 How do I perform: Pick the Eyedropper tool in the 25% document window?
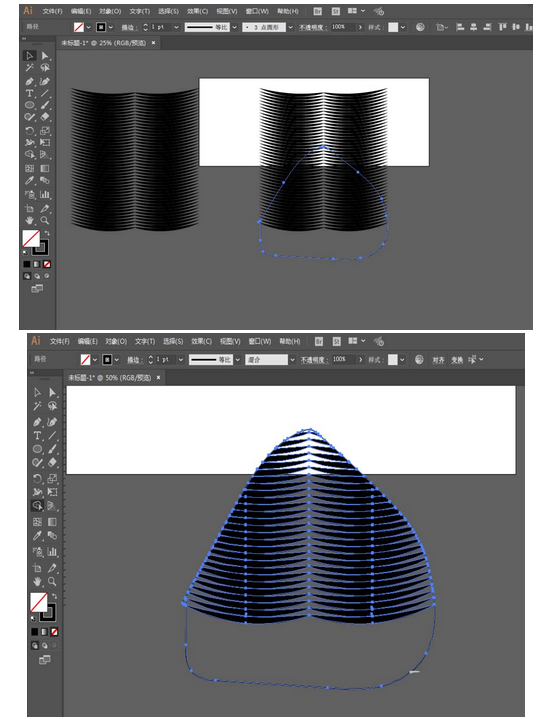point(29,181)
